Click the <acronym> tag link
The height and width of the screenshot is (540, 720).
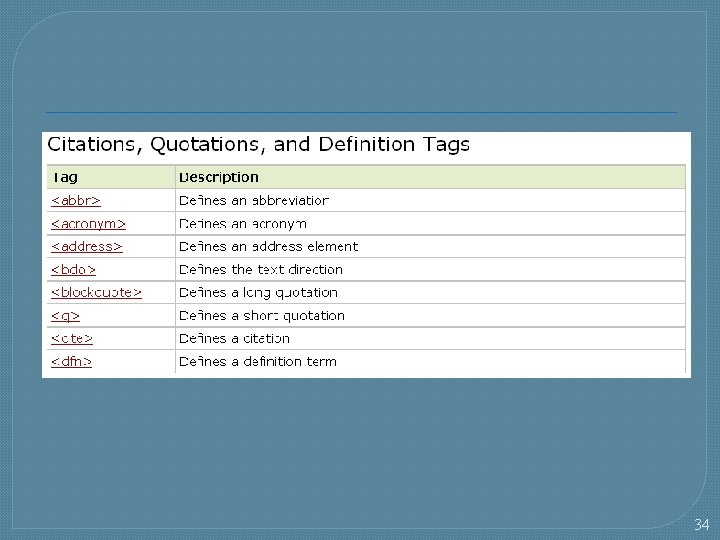click(89, 223)
